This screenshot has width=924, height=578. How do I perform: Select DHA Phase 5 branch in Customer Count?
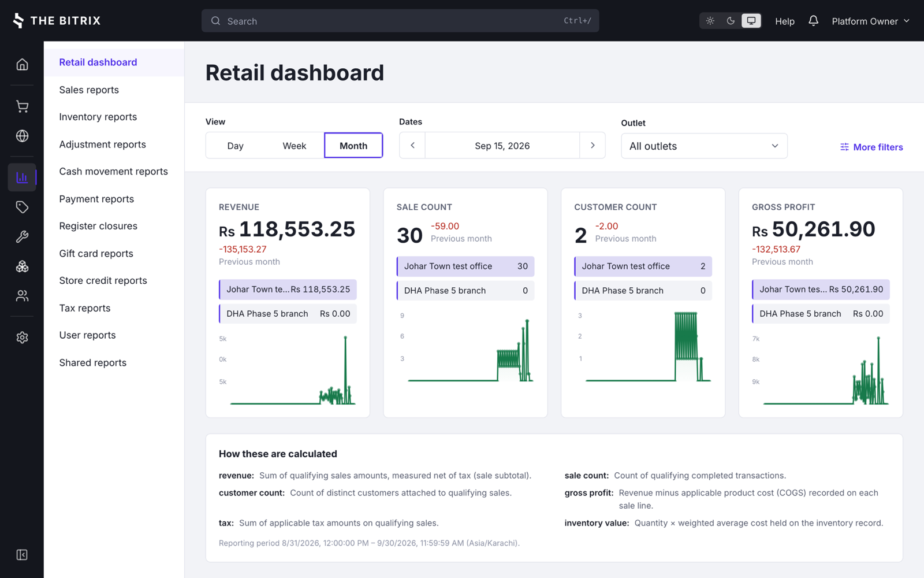coord(643,291)
